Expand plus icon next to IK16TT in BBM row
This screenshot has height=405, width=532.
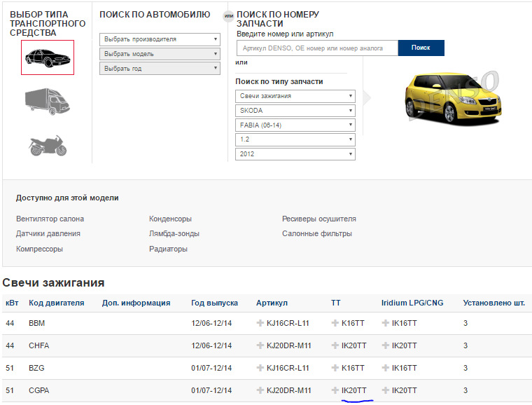click(x=385, y=323)
